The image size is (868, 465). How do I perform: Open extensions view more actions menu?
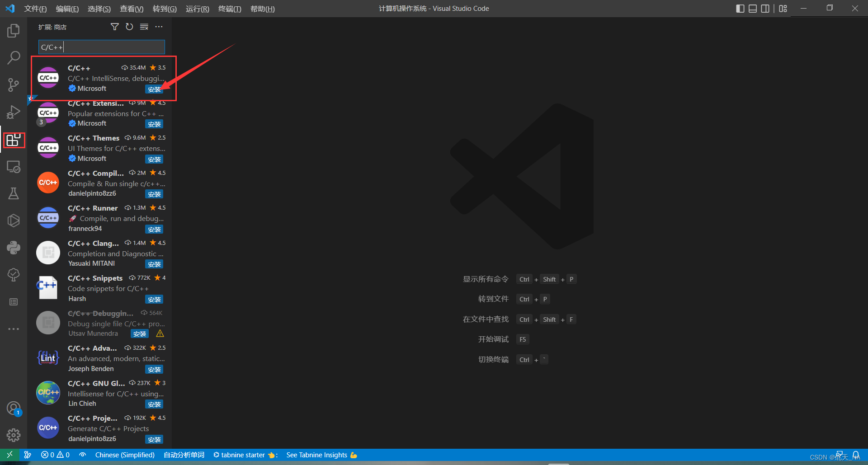point(159,27)
